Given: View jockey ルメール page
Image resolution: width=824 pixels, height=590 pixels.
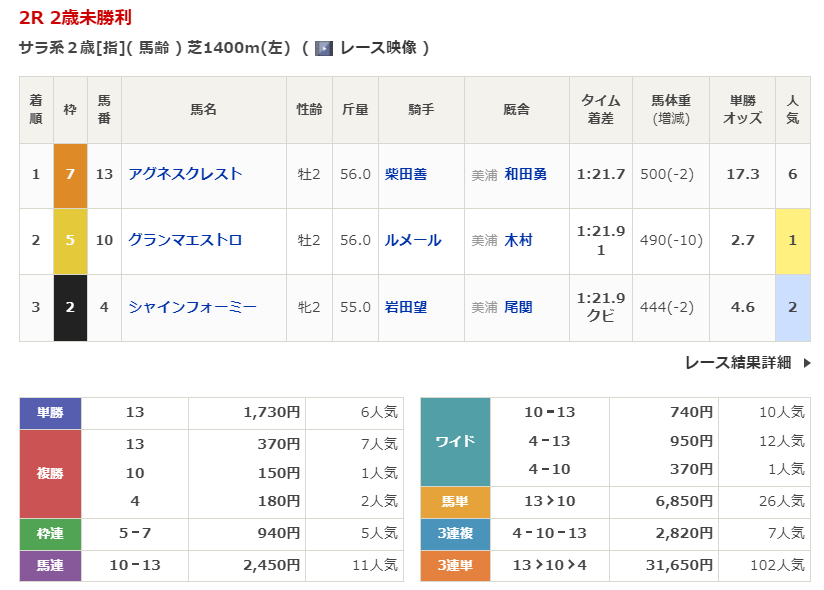Looking at the screenshot, I should coord(413,240).
